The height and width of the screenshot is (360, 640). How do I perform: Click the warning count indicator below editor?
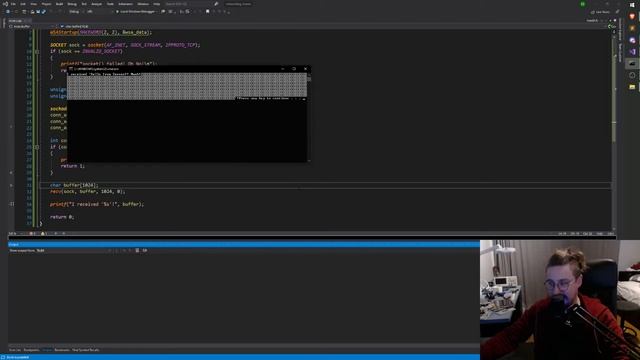[44, 233]
